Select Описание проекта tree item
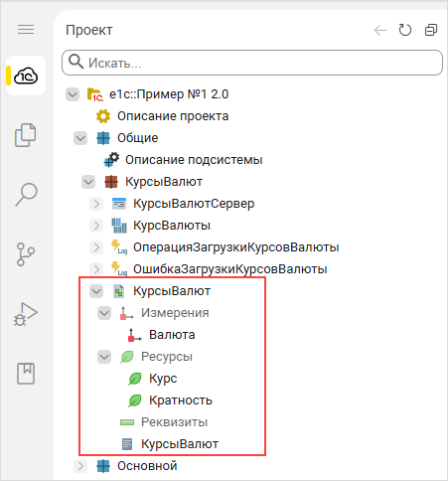448x481 pixels. pyautogui.click(x=173, y=116)
